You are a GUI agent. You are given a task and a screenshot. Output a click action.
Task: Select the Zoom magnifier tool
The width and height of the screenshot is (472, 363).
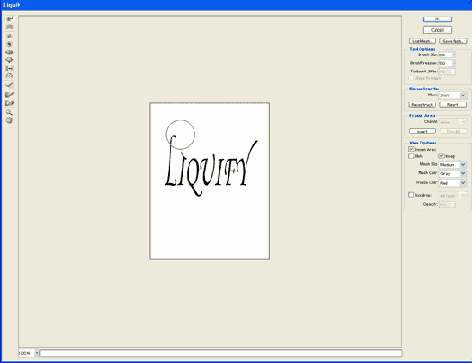pos(9,112)
